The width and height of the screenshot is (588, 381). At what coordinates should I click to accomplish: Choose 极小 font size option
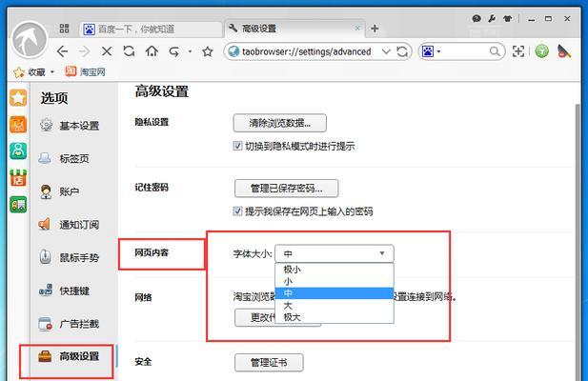(335, 269)
